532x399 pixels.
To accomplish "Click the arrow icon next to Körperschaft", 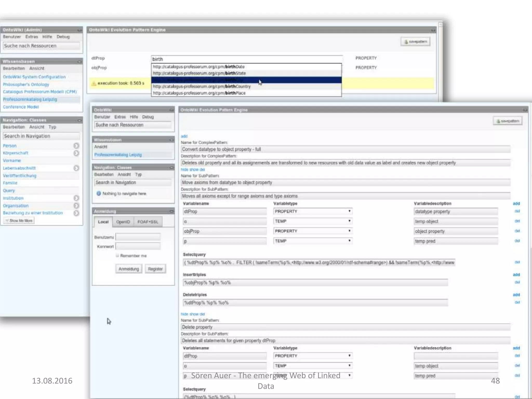I will [76, 153].
